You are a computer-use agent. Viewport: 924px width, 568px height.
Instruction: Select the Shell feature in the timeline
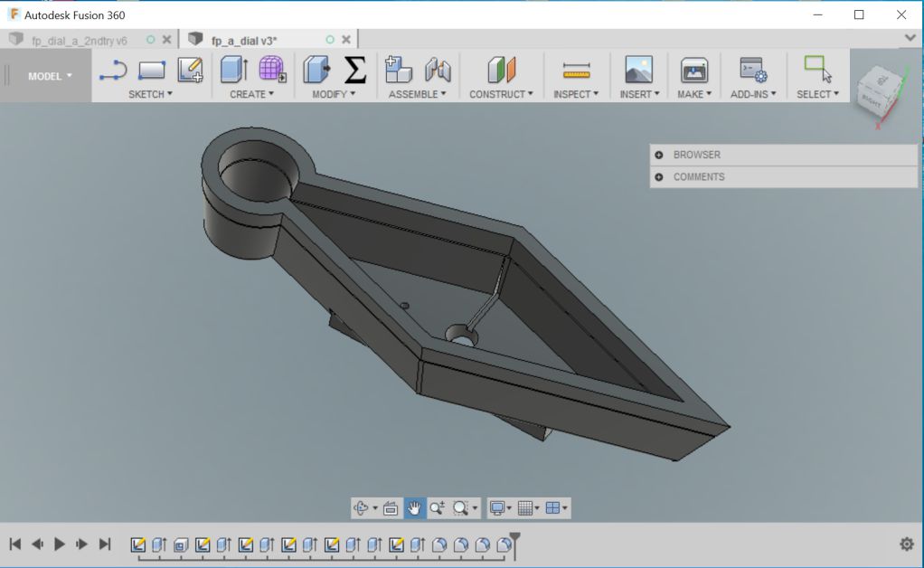pyautogui.click(x=181, y=545)
